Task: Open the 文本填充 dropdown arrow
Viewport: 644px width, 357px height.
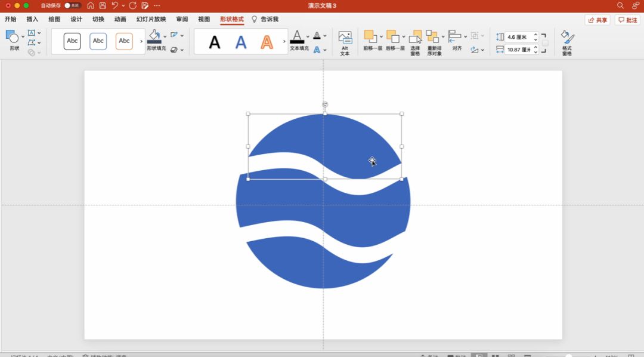Action: click(x=308, y=36)
